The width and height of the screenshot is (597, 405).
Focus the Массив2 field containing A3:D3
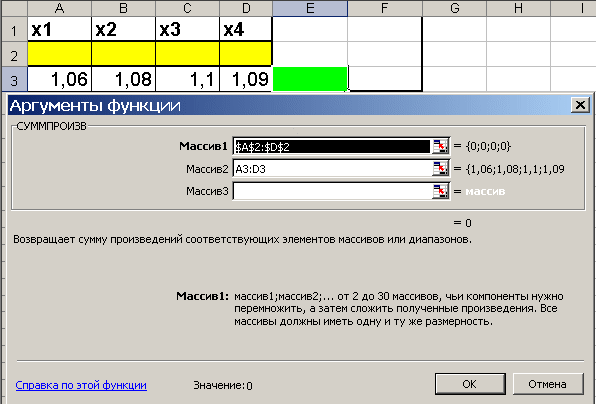click(332, 169)
